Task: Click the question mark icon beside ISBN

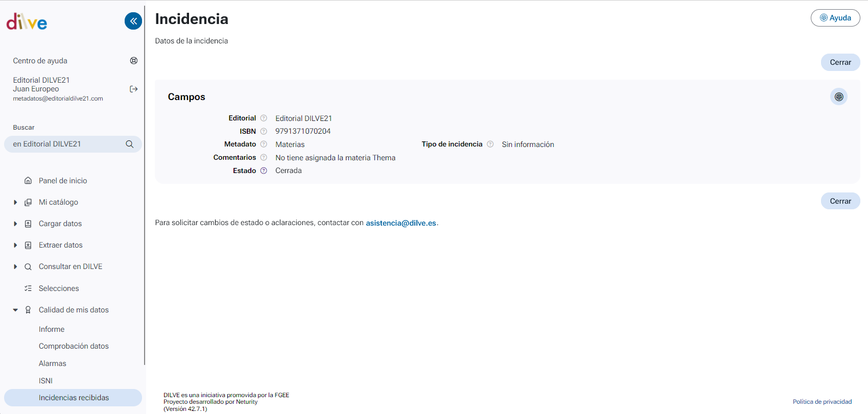Action: click(x=264, y=131)
